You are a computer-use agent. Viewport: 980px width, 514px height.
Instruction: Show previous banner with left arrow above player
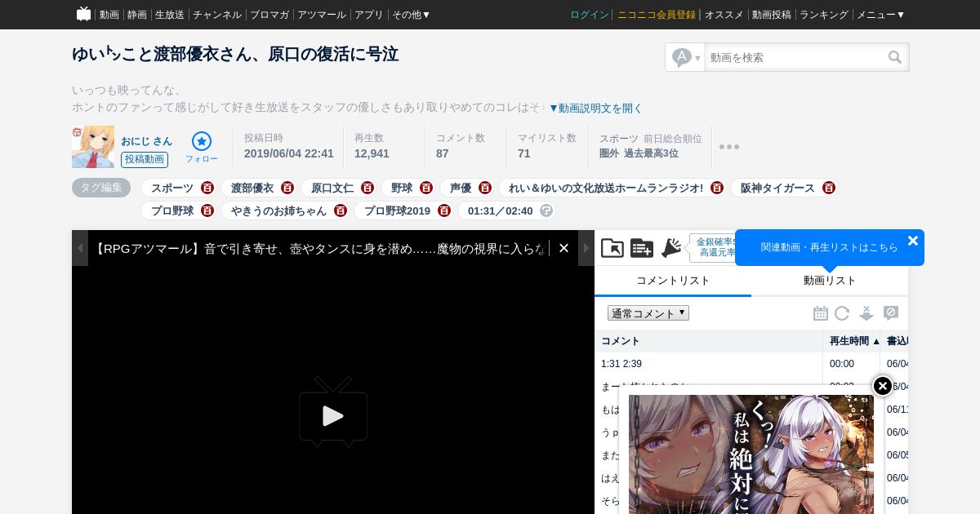pyautogui.click(x=80, y=248)
